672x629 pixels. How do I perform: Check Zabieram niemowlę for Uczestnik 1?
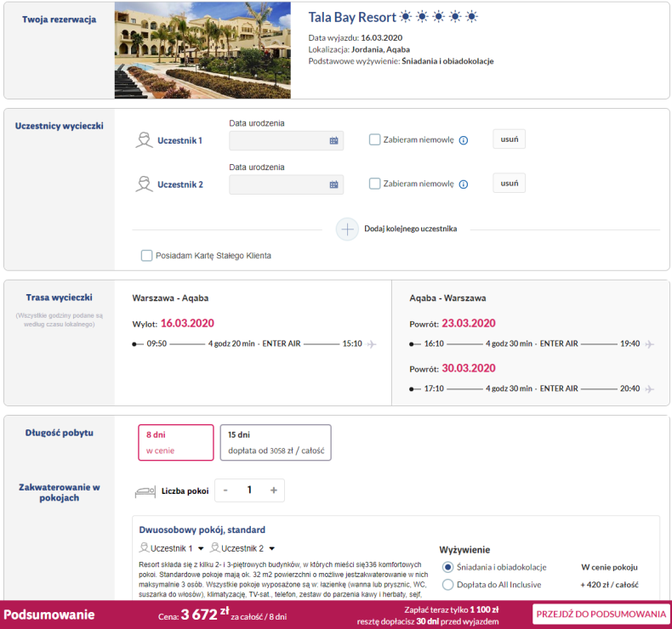[374, 140]
